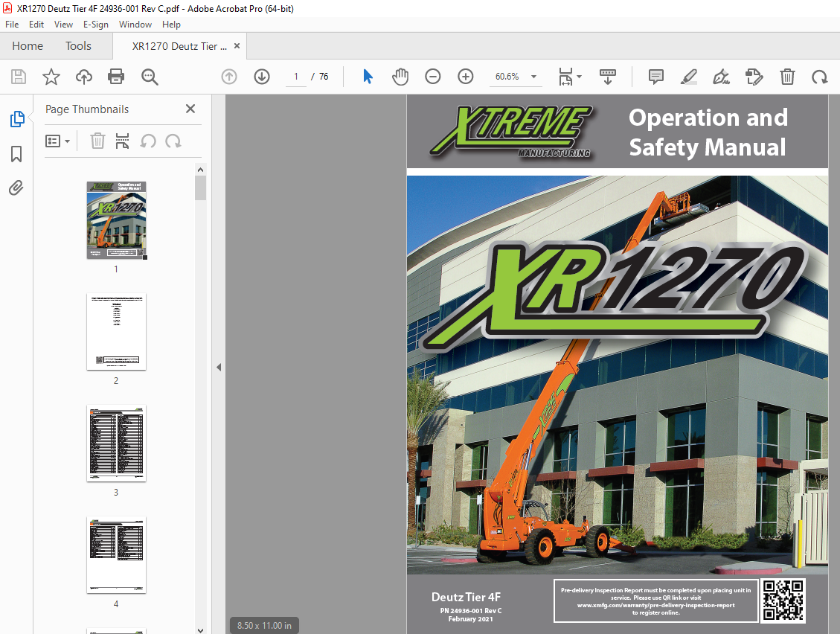Delete page using toolbar trash icon
This screenshot has height=634, width=840.
787,77
